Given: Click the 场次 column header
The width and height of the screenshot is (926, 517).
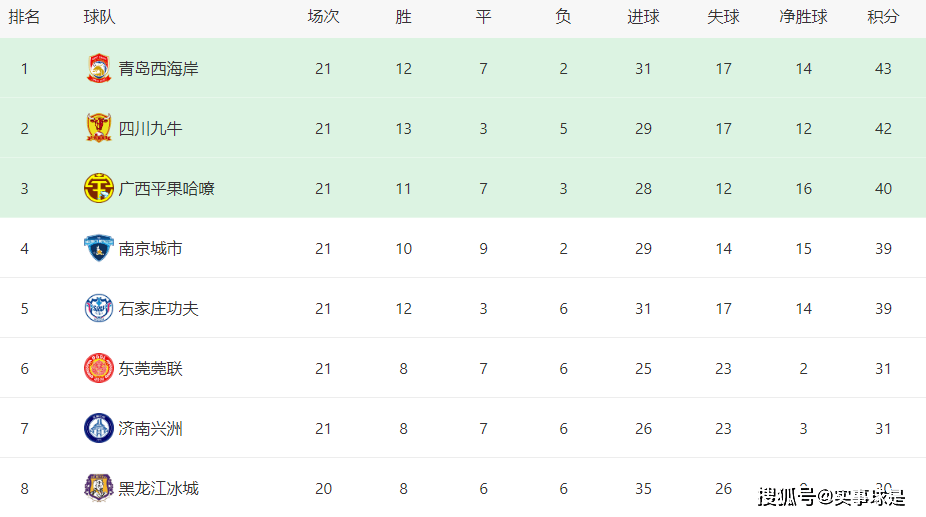Looking at the screenshot, I should [x=323, y=17].
